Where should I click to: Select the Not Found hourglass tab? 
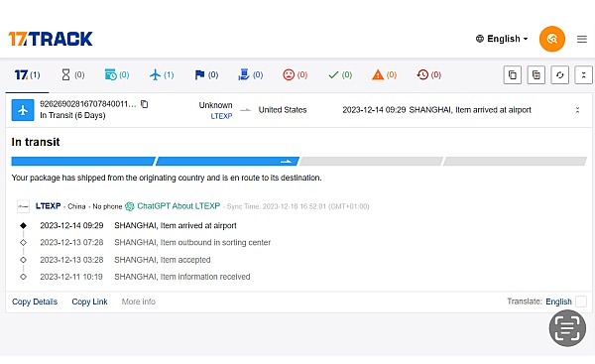[72, 74]
